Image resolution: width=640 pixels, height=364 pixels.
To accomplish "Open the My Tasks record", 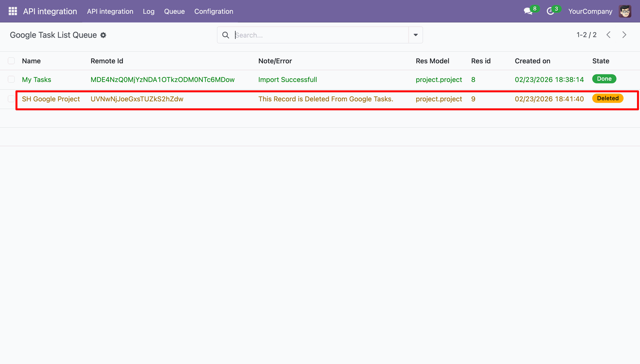I will click(x=37, y=80).
